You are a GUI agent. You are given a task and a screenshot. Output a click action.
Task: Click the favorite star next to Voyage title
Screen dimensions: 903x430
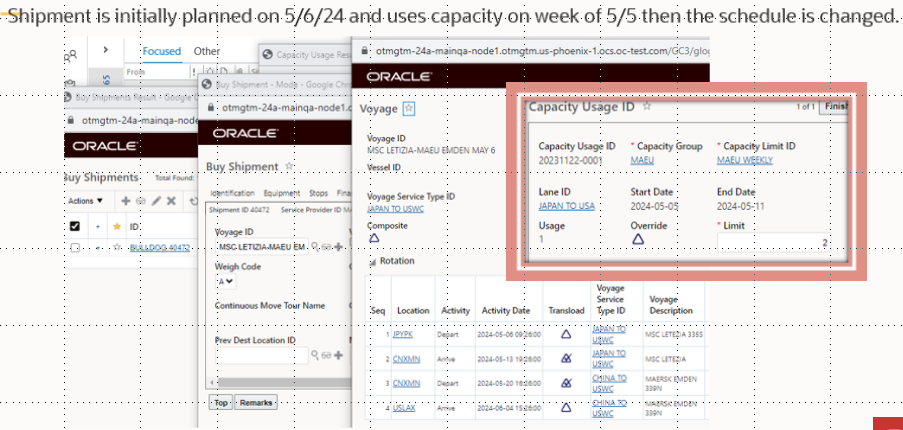pos(408,108)
